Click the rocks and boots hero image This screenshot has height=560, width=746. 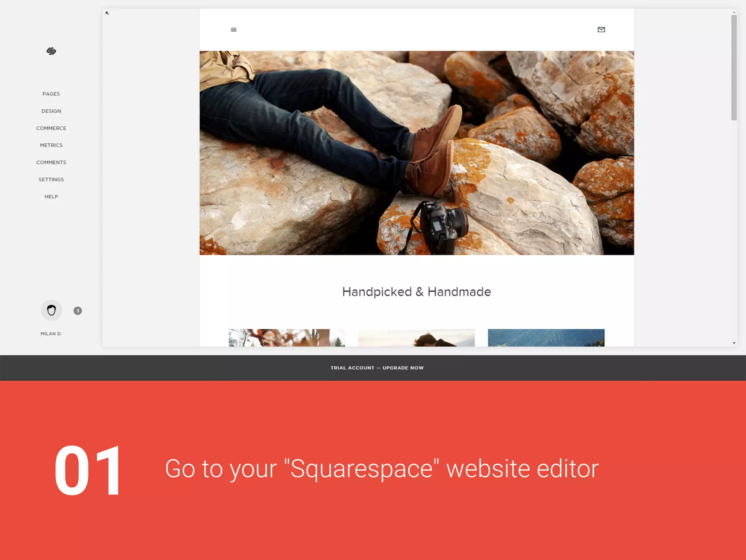[417, 153]
